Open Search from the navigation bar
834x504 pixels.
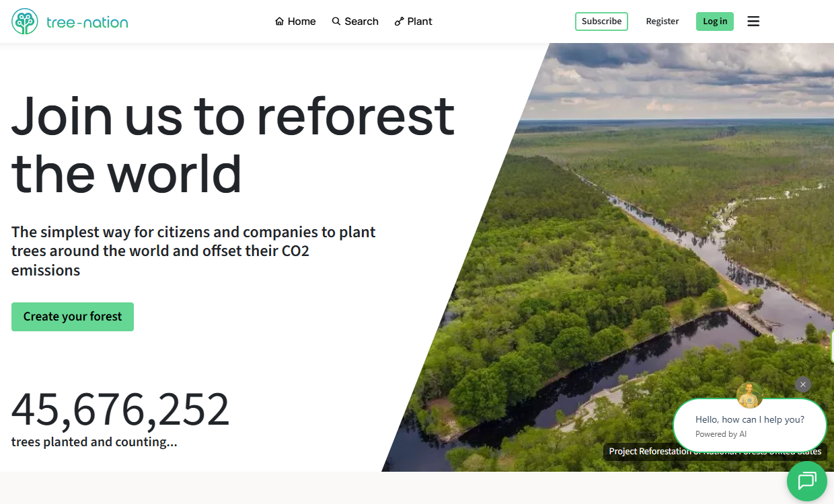pyautogui.click(x=355, y=22)
